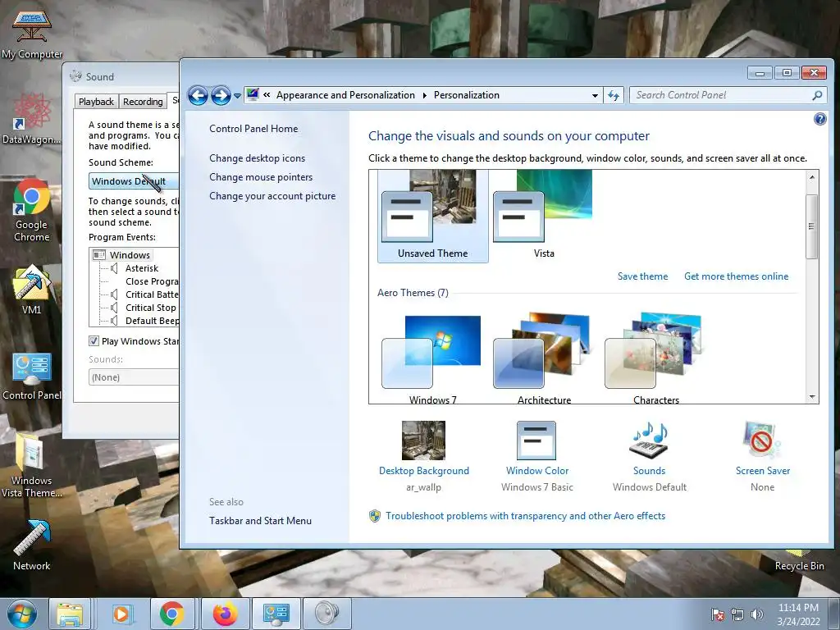Select the Unsaved Theme thumbnail

[x=433, y=216]
